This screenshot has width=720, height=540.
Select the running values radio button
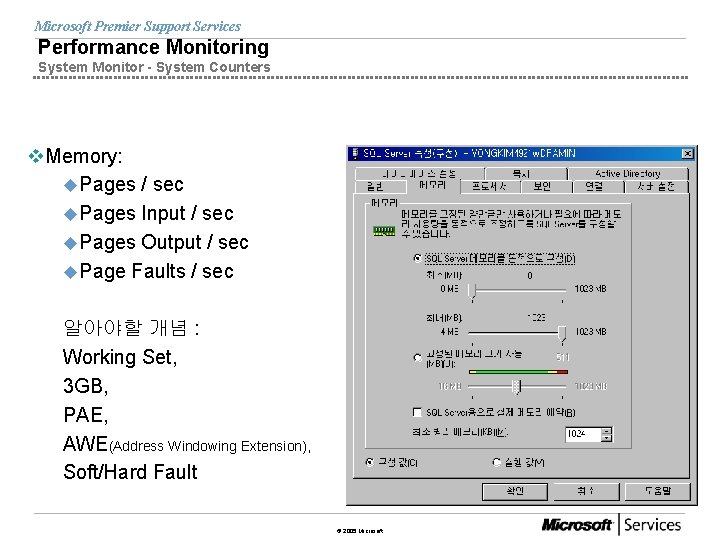[x=496, y=462]
